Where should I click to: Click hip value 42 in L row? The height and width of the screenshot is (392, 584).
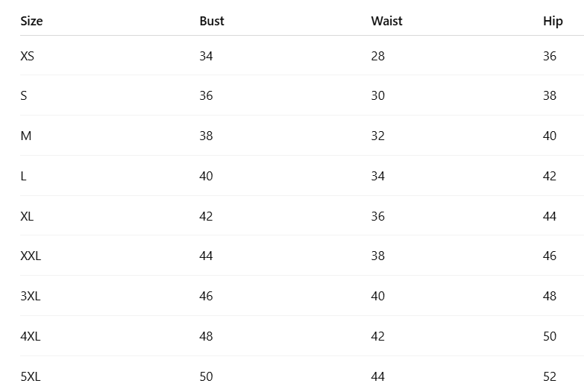click(x=550, y=176)
